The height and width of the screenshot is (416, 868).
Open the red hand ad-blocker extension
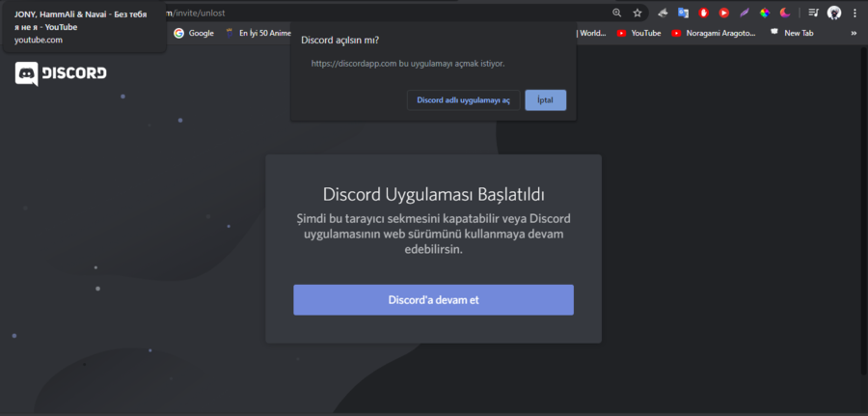point(704,13)
